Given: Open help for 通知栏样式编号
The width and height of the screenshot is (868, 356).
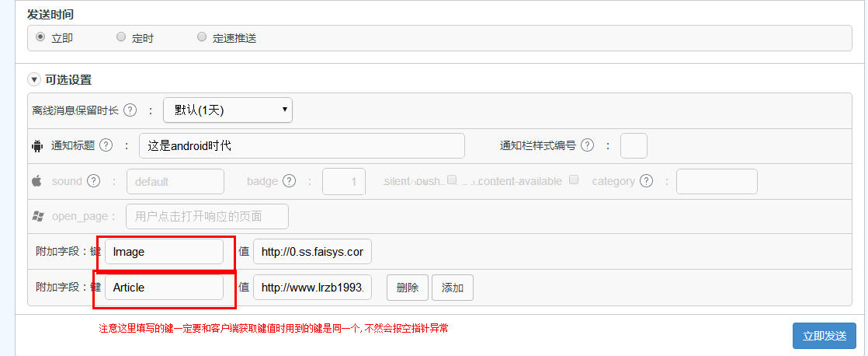Looking at the screenshot, I should (587, 145).
